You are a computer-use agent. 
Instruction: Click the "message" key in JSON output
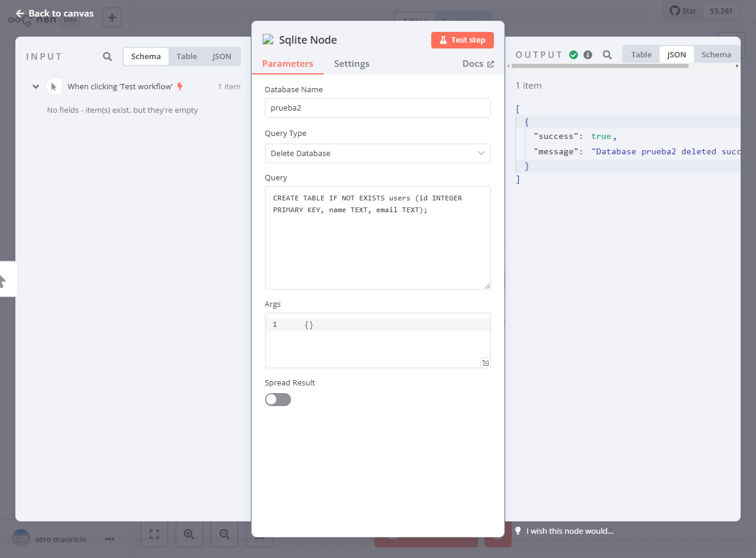pyautogui.click(x=556, y=151)
